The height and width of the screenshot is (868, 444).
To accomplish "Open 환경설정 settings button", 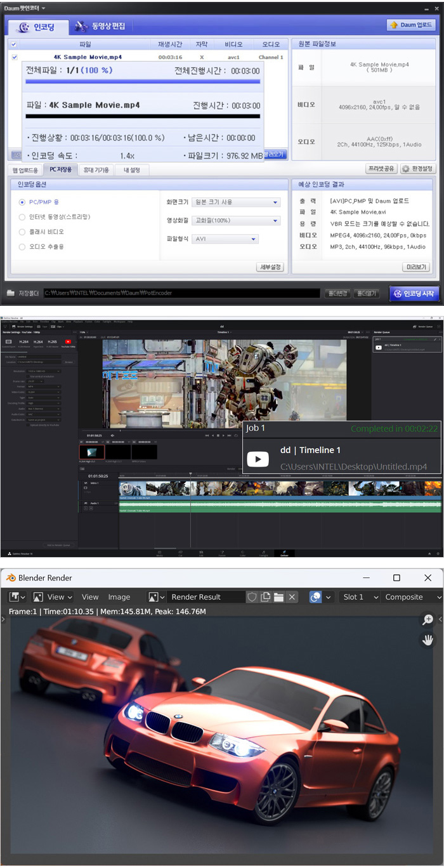I will point(418,169).
